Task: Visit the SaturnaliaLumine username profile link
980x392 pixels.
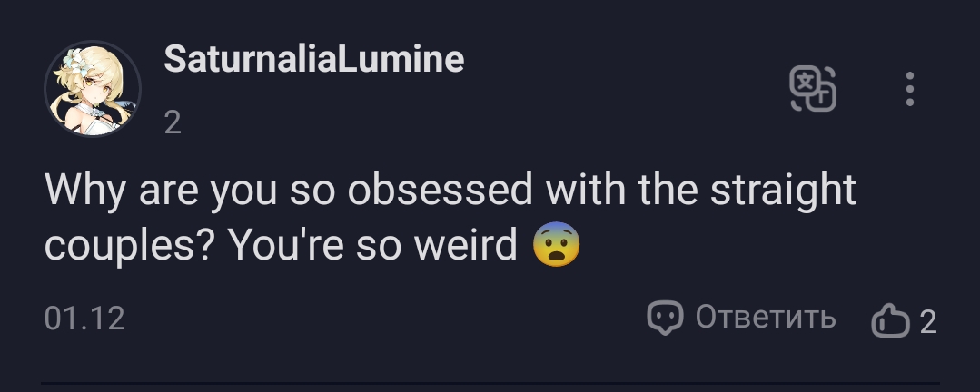Action: 313,60
